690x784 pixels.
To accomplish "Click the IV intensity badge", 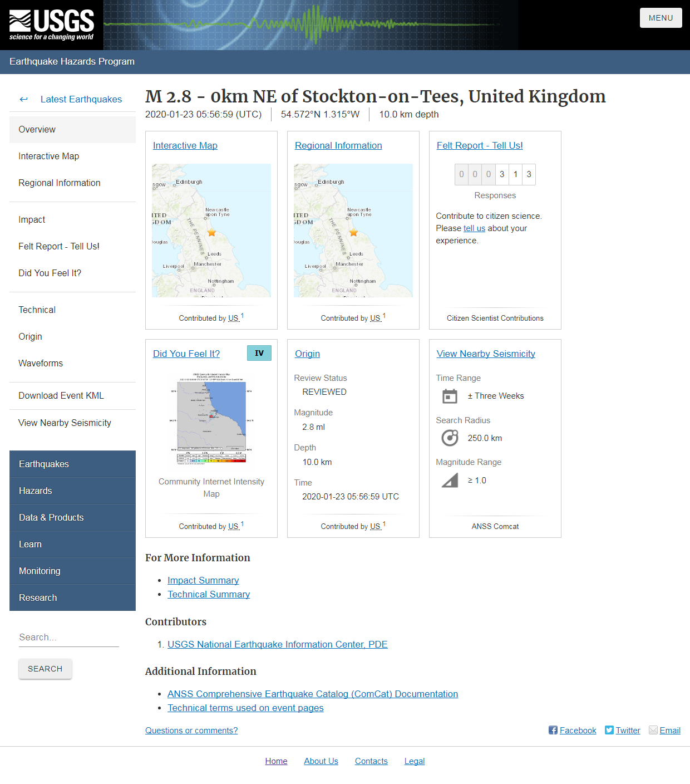I will pos(259,353).
